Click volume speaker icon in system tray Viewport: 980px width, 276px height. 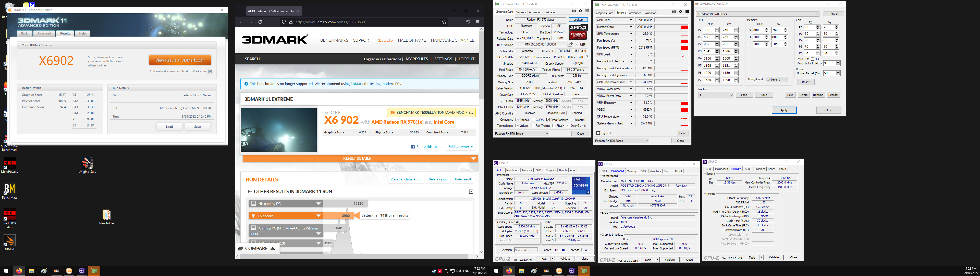pyautogui.click(x=458, y=271)
